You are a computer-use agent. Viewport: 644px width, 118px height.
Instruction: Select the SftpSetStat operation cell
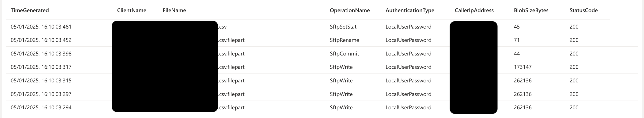pos(343,27)
